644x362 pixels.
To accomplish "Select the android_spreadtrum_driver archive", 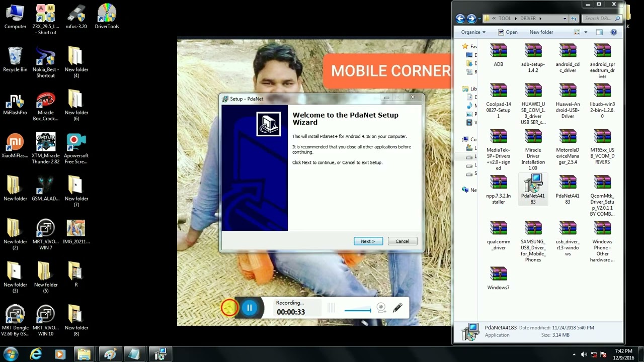I will tap(602, 61).
